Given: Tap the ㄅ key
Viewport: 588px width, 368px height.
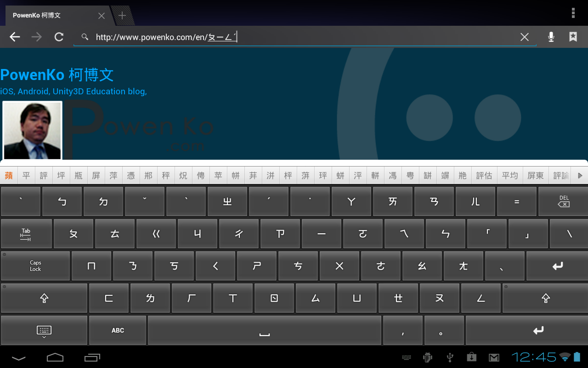Looking at the screenshot, I should point(62,201).
